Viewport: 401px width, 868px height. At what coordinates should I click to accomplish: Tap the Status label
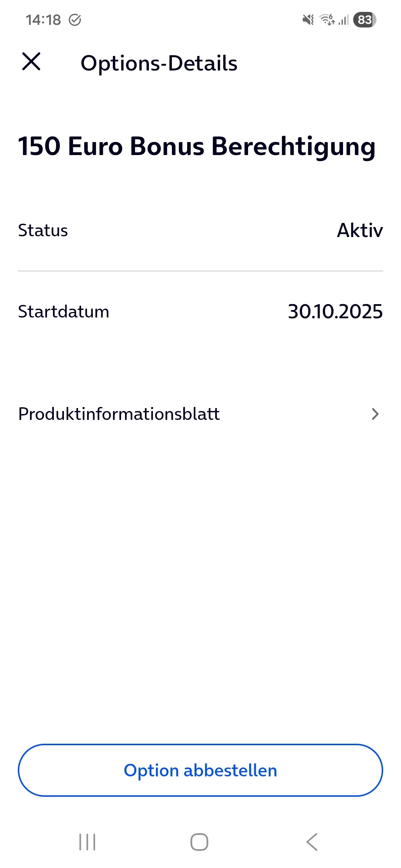click(x=43, y=230)
